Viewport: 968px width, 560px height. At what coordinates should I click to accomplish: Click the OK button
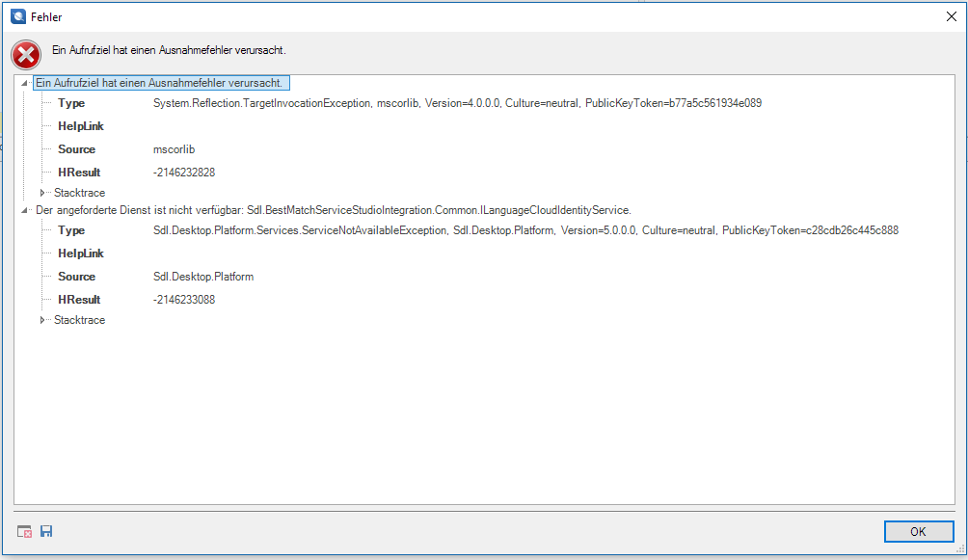[919, 532]
